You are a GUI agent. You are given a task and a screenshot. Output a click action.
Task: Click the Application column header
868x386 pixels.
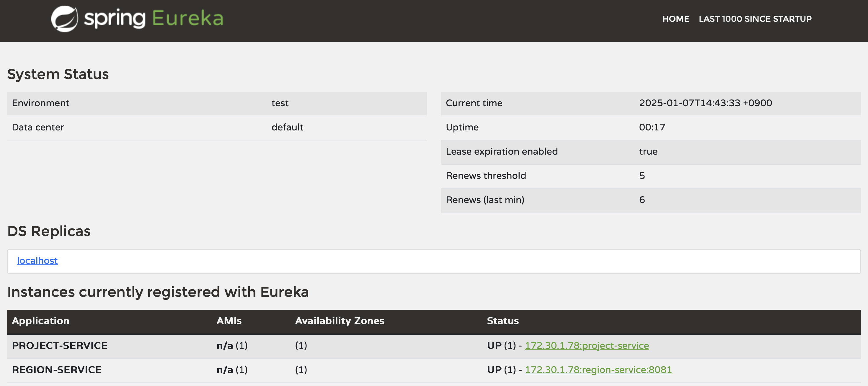40,321
